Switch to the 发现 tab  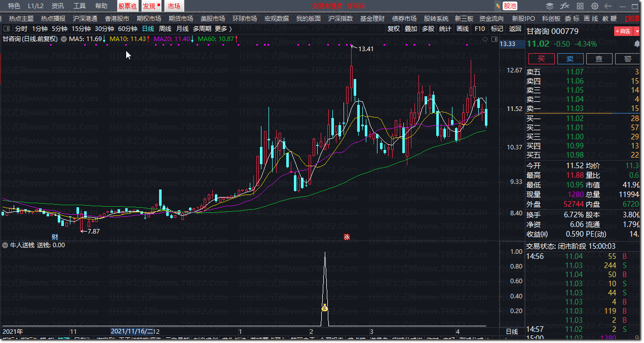[x=150, y=6]
